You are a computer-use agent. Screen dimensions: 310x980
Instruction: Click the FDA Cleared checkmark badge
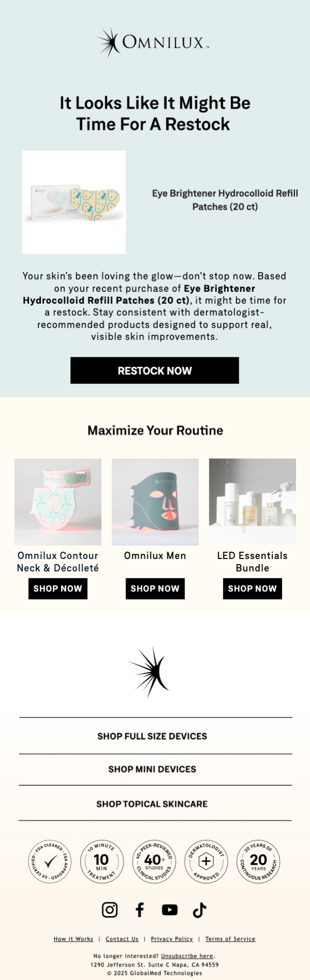(x=50, y=861)
